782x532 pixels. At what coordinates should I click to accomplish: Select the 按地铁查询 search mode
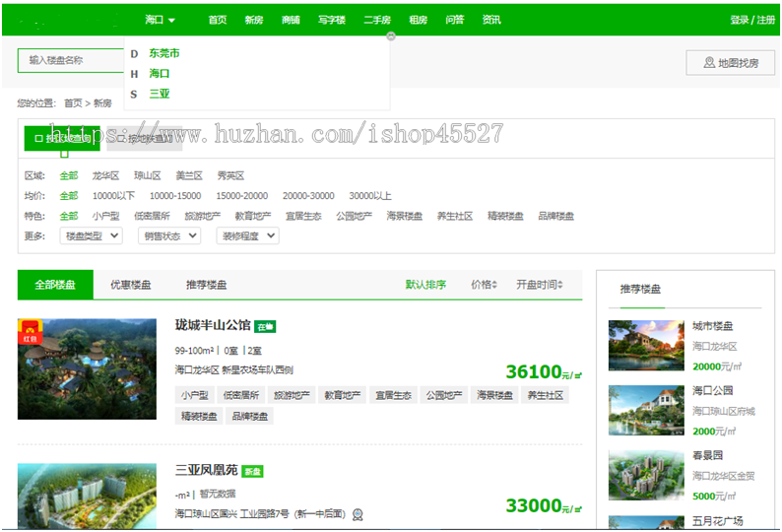click(145, 138)
